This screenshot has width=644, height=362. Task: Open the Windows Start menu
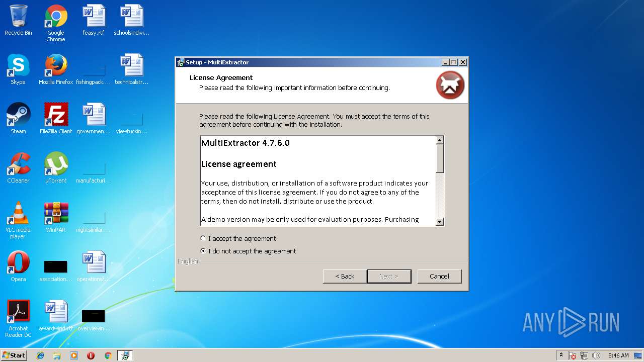[14, 355]
